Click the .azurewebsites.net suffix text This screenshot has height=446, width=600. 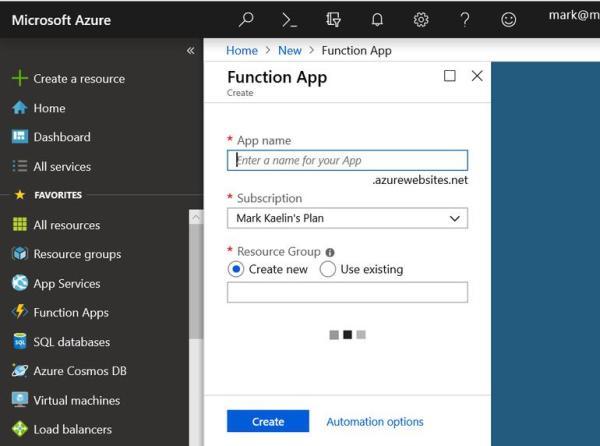coord(420,180)
